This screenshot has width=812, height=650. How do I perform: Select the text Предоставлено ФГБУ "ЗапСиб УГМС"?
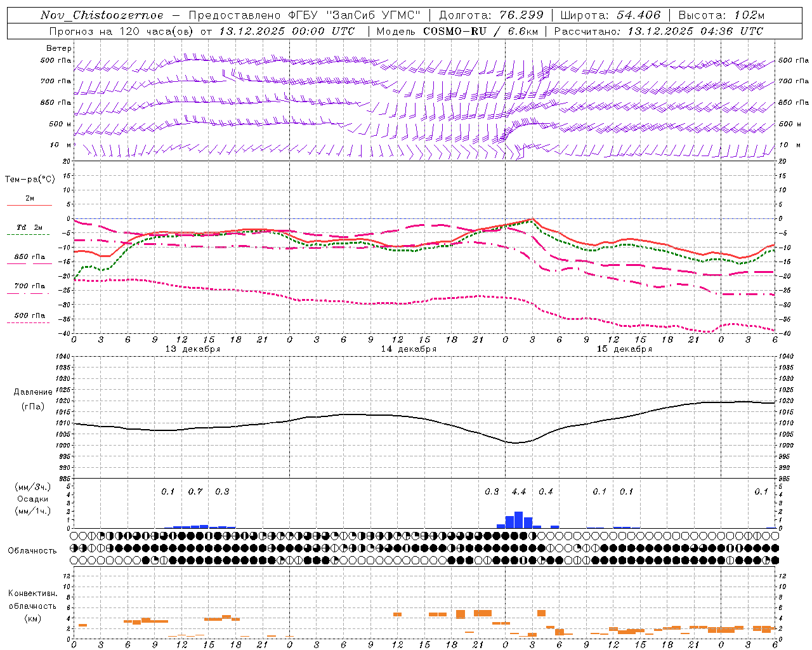(304, 15)
